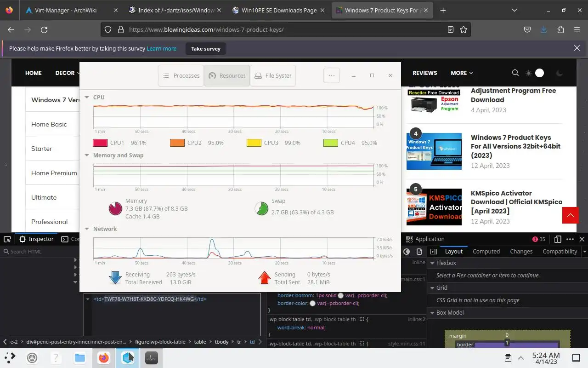Viewport: 588px width, 368px height.
Task: Open System Monitor's three-dot menu button
Action: click(332, 75)
